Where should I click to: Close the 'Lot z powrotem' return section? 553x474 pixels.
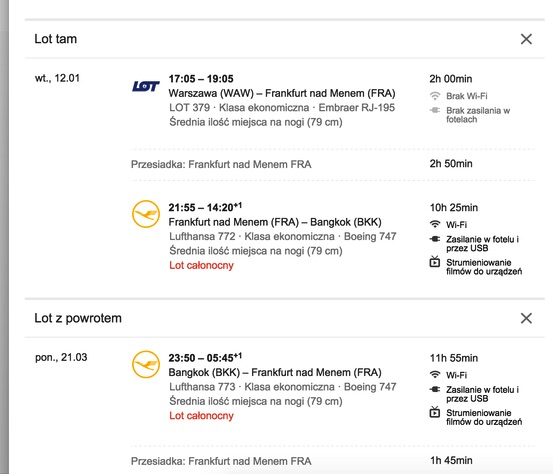coord(526,318)
